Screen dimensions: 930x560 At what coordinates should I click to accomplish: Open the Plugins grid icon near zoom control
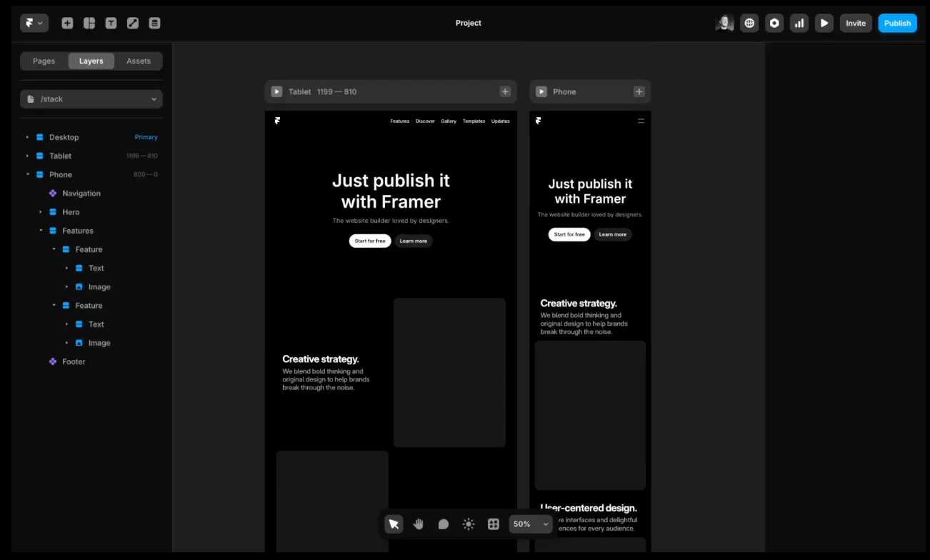click(493, 524)
